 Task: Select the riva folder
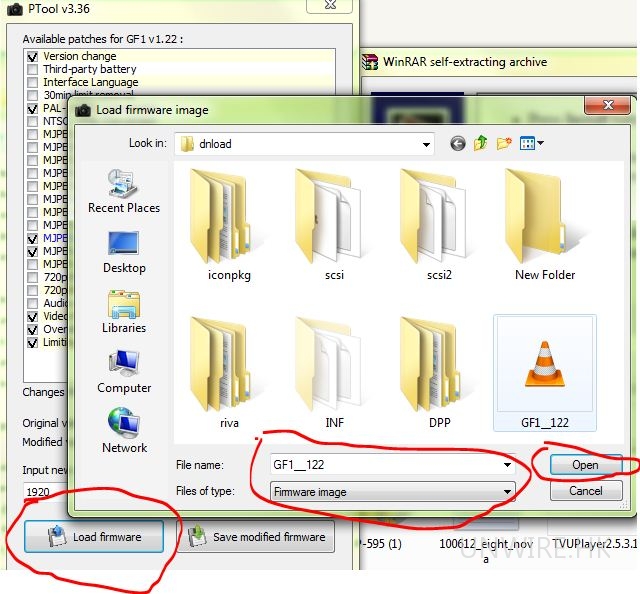point(229,372)
